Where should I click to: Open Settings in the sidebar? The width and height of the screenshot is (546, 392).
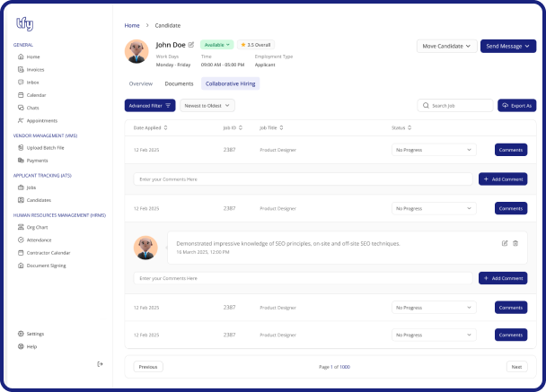31,334
